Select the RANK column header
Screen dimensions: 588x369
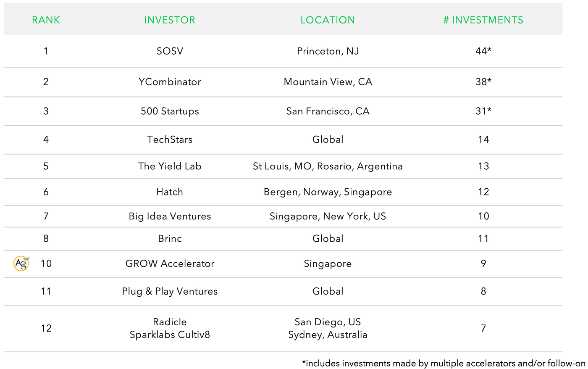[46, 20]
